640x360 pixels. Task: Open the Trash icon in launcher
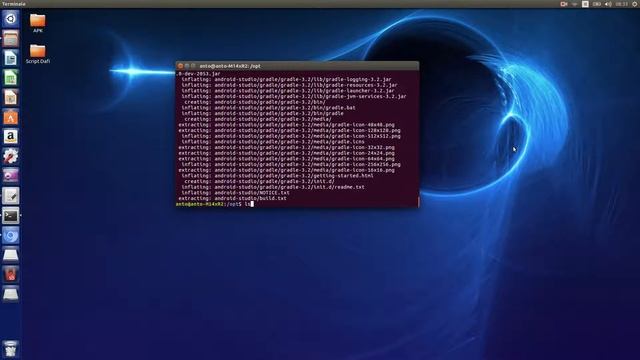coord(11,349)
